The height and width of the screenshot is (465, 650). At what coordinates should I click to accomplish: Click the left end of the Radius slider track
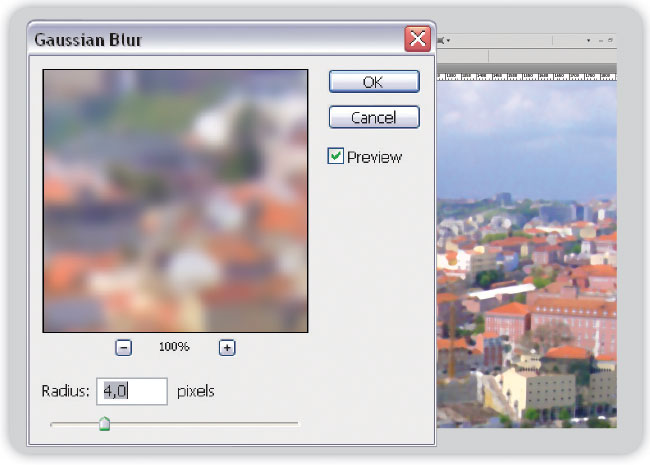[53, 424]
